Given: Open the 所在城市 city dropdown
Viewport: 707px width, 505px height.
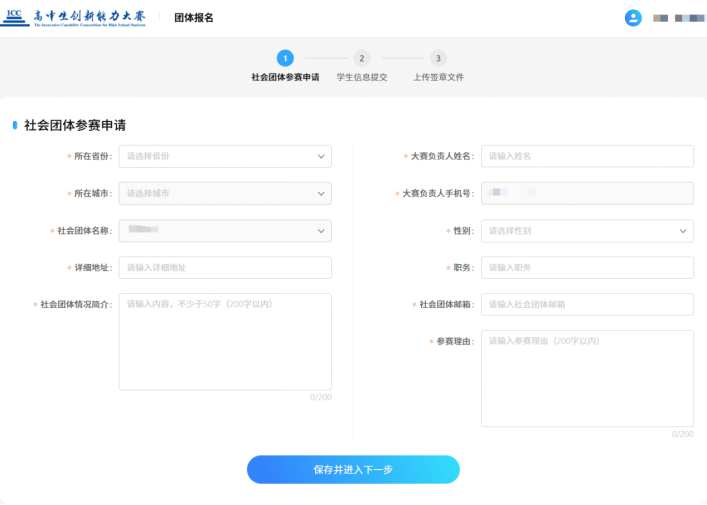Looking at the screenshot, I should (224, 193).
